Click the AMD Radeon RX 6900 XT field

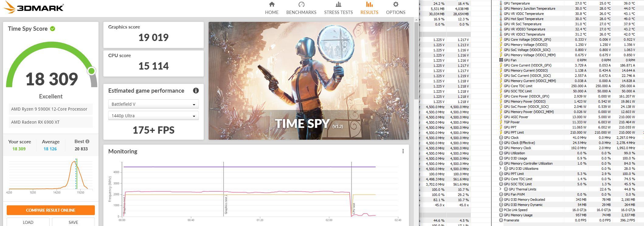pyautogui.click(x=50, y=122)
